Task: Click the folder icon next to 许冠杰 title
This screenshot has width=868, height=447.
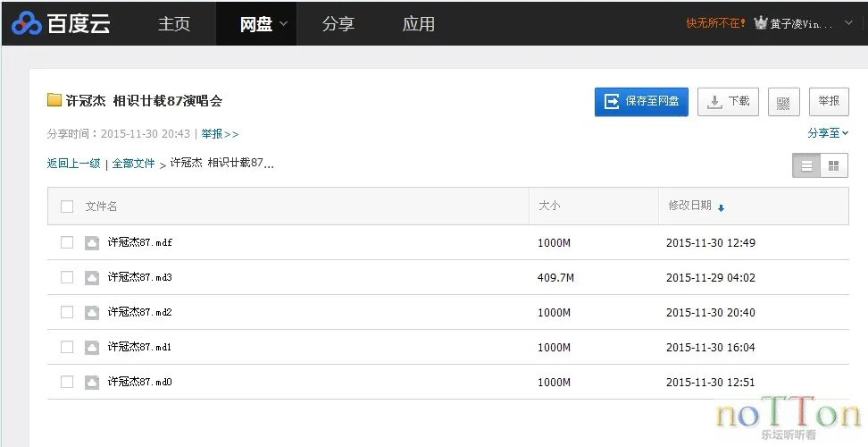Action: 54,100
